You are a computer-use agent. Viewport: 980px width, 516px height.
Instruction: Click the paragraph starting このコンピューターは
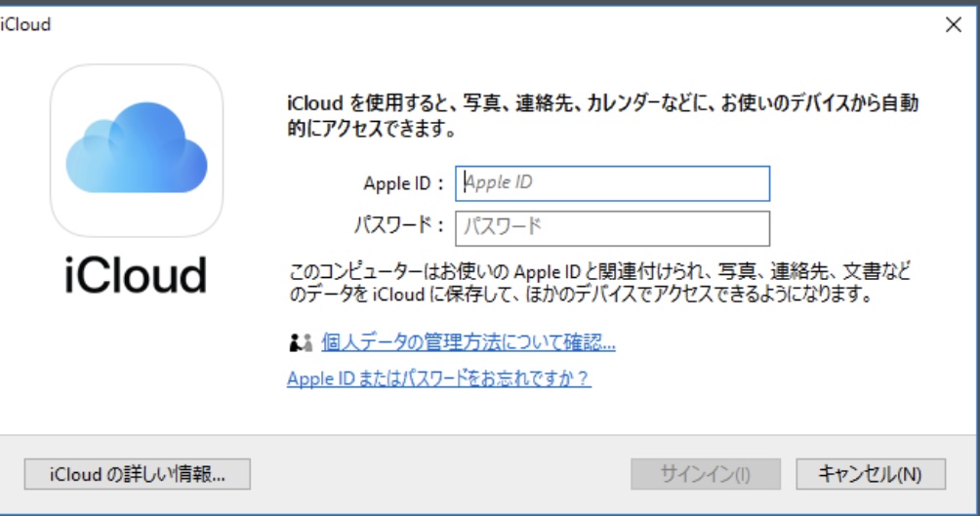pyautogui.click(x=600, y=282)
